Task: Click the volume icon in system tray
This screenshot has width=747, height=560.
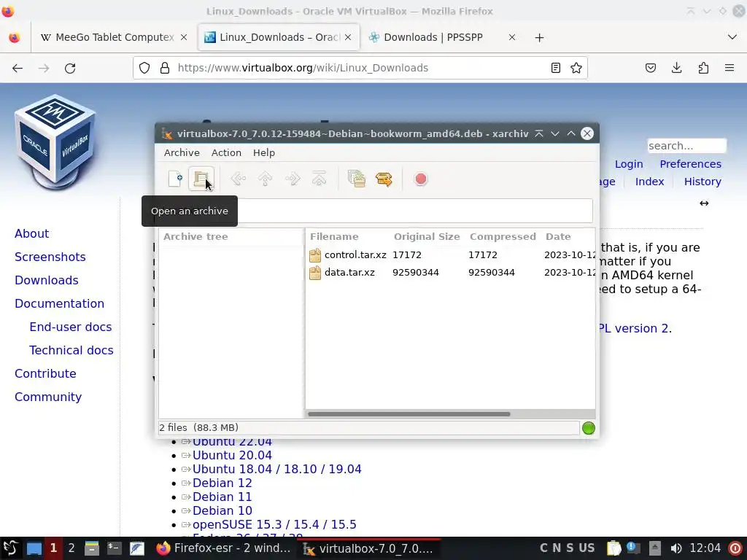Action: [676, 548]
